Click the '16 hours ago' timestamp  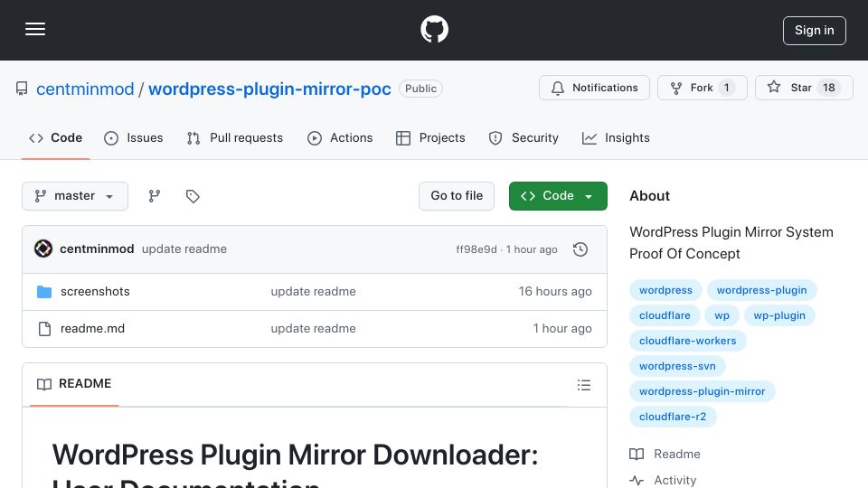pyautogui.click(x=554, y=292)
